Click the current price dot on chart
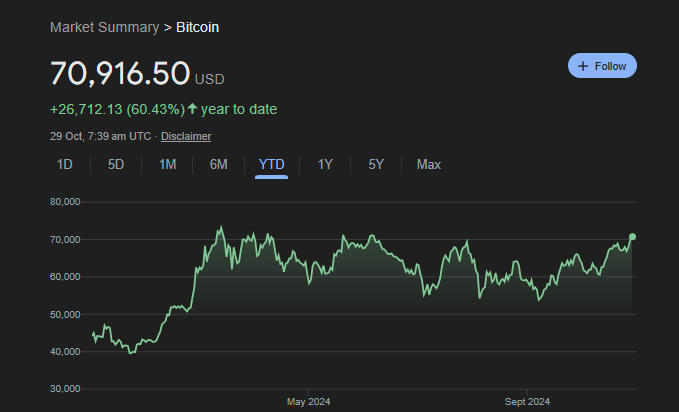The height and width of the screenshot is (412, 679). (x=632, y=237)
